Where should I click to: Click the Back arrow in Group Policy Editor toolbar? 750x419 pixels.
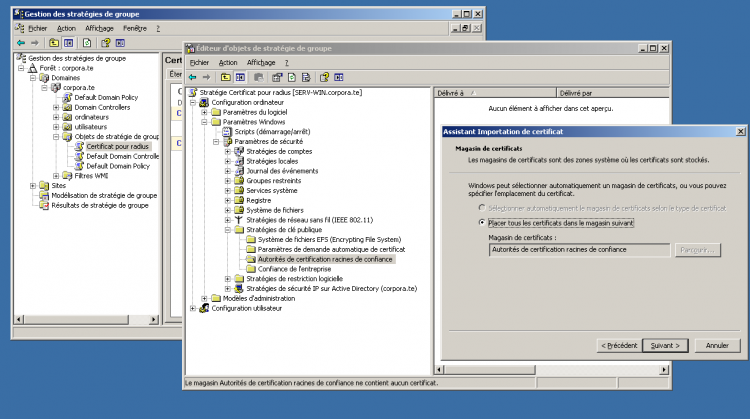click(x=192, y=77)
